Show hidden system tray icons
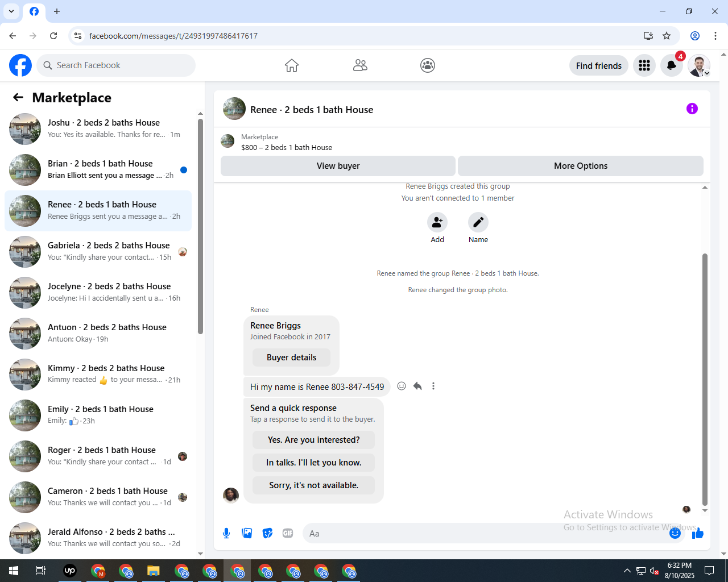 click(627, 571)
